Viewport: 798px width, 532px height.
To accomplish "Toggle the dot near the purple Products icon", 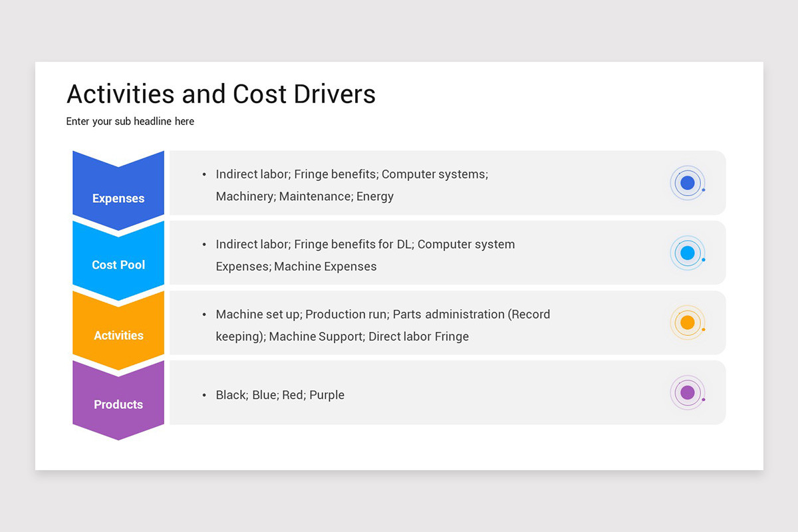I will pyautogui.click(x=702, y=400).
